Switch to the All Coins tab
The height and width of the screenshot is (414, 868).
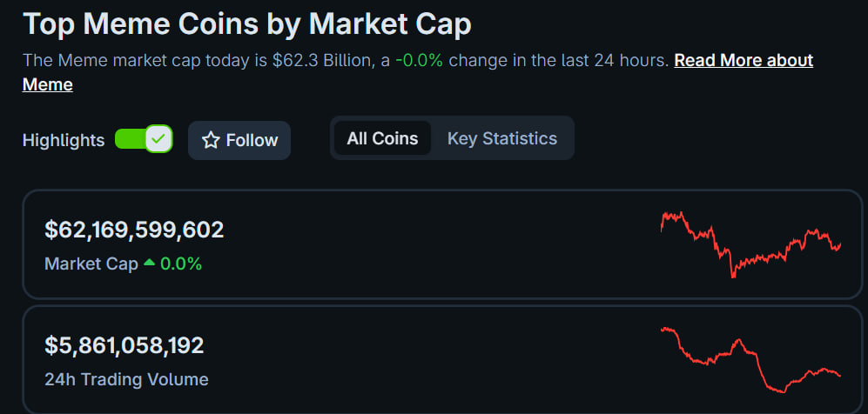click(x=382, y=138)
